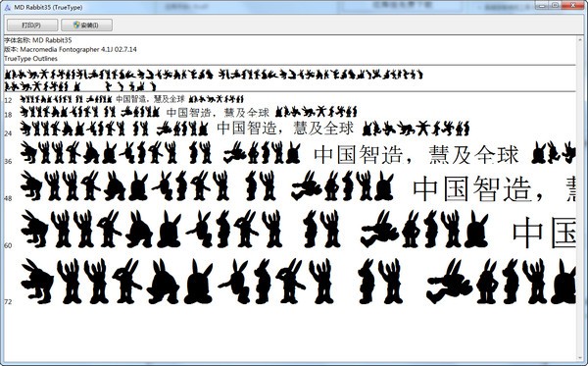Click the size label '18'

pyautogui.click(x=8, y=115)
